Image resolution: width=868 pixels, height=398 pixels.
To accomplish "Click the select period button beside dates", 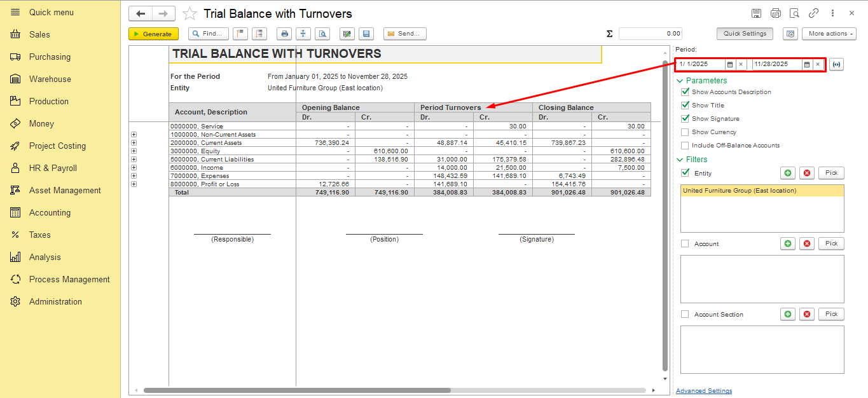I will pyautogui.click(x=836, y=64).
